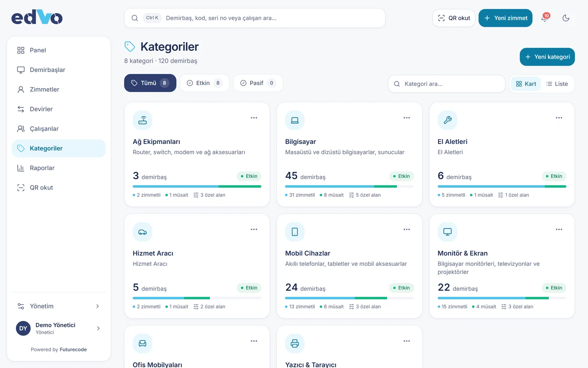This screenshot has height=368, width=588.
Task: Select the Tümü filter tab
Action: point(150,83)
